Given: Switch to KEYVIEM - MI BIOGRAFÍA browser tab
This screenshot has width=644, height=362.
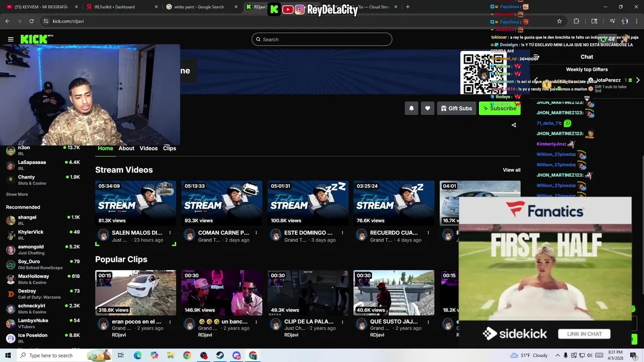Looking at the screenshot, I should 42,7.
